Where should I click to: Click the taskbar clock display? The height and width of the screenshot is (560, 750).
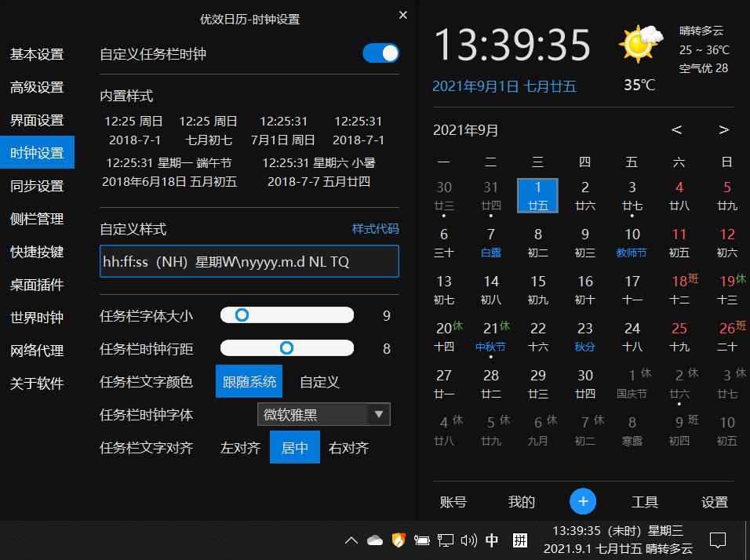coord(618,540)
